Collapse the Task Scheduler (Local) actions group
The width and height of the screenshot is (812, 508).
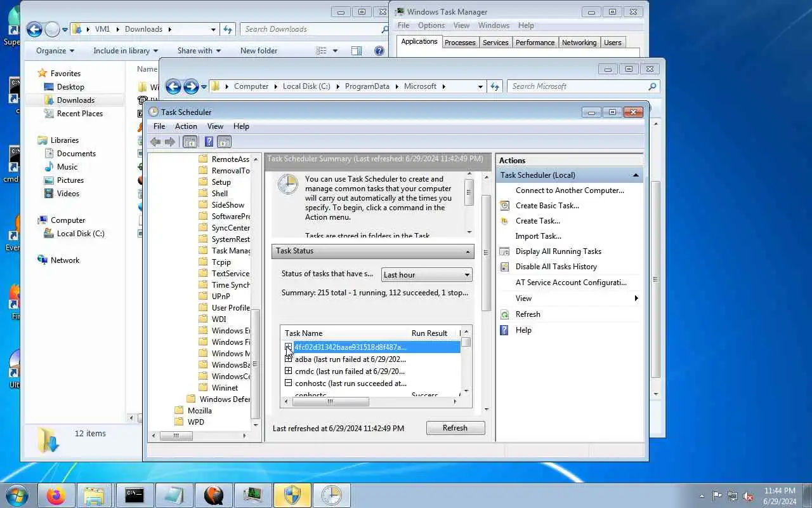[x=636, y=175]
